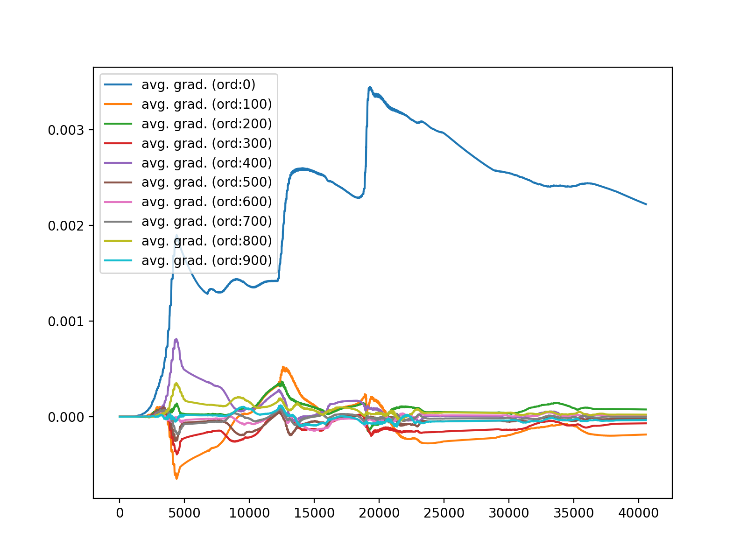
Task: Click the blue curve's highest peak
Action: pyautogui.click(x=370, y=87)
